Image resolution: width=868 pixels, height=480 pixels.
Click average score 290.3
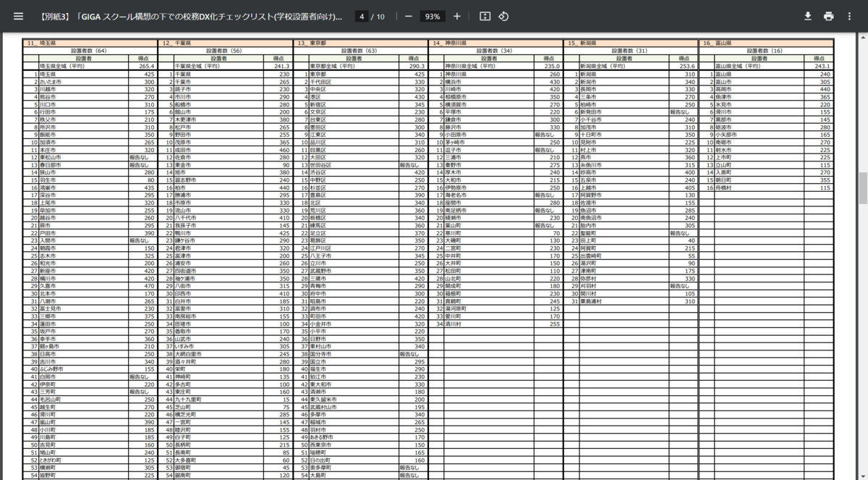pos(417,66)
